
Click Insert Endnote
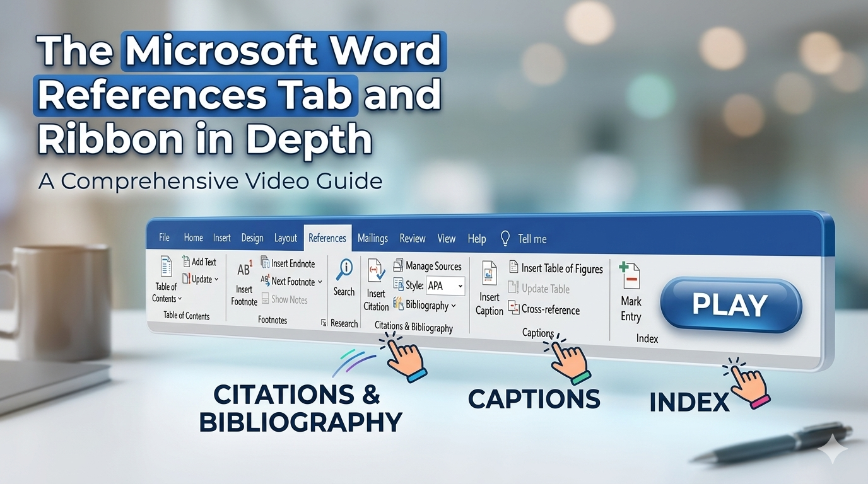pyautogui.click(x=288, y=263)
